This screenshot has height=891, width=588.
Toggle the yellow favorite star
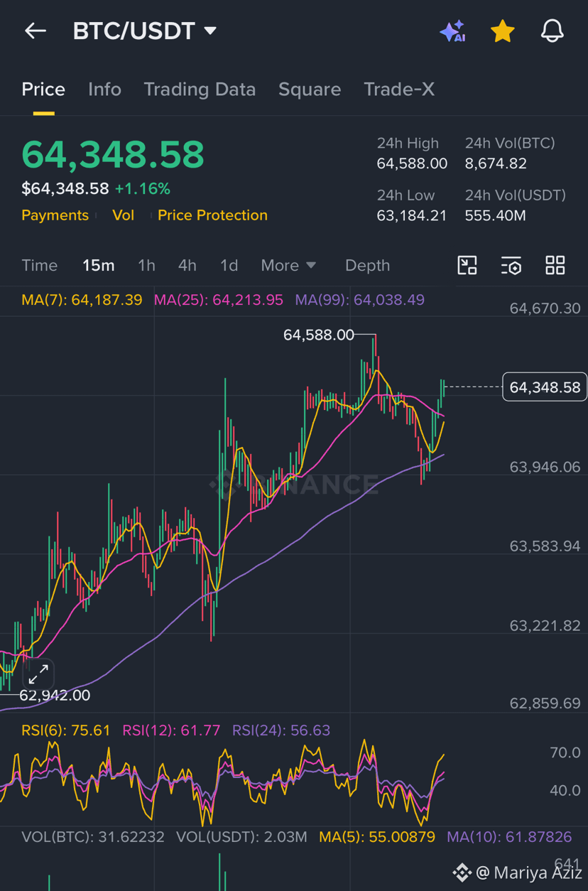(502, 31)
